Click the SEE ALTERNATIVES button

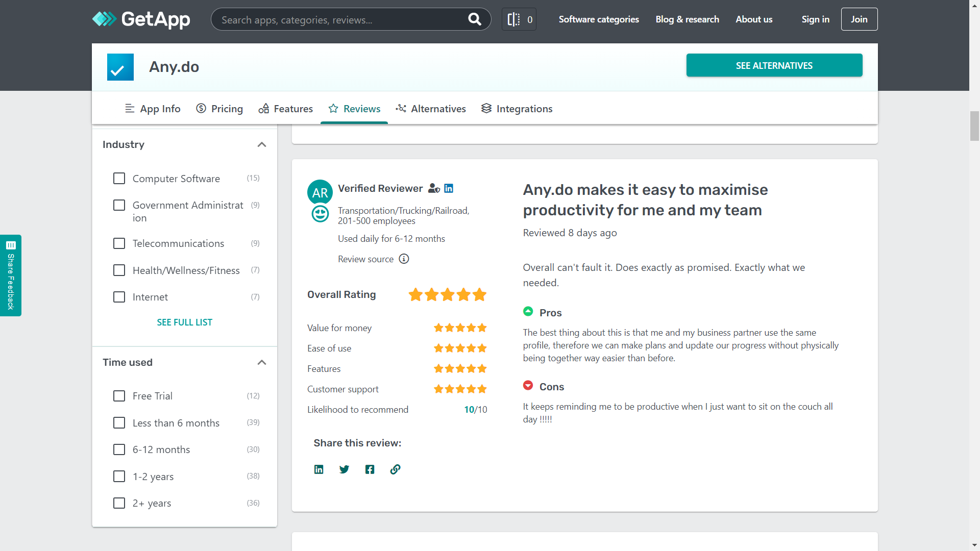point(774,65)
